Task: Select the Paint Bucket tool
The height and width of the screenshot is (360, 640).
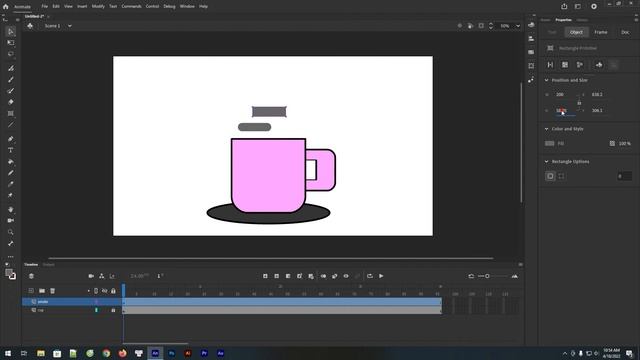Action: (11, 162)
